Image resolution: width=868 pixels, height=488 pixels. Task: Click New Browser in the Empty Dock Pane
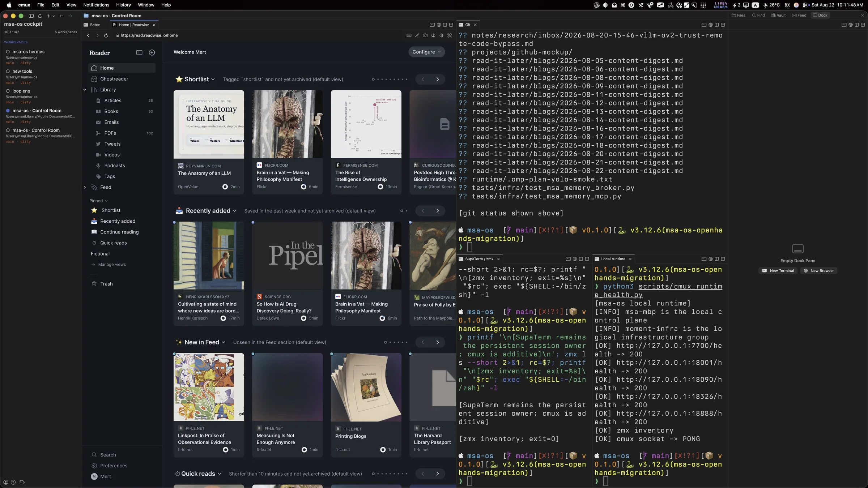coord(818,271)
